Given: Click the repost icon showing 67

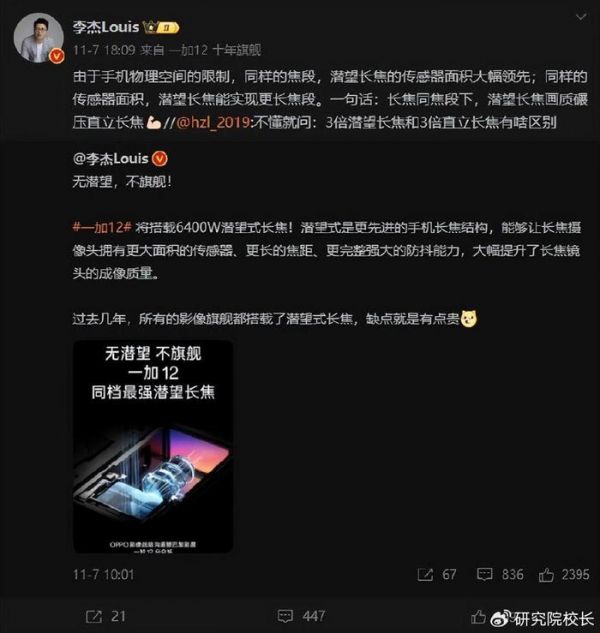Looking at the screenshot, I should click(x=425, y=574).
